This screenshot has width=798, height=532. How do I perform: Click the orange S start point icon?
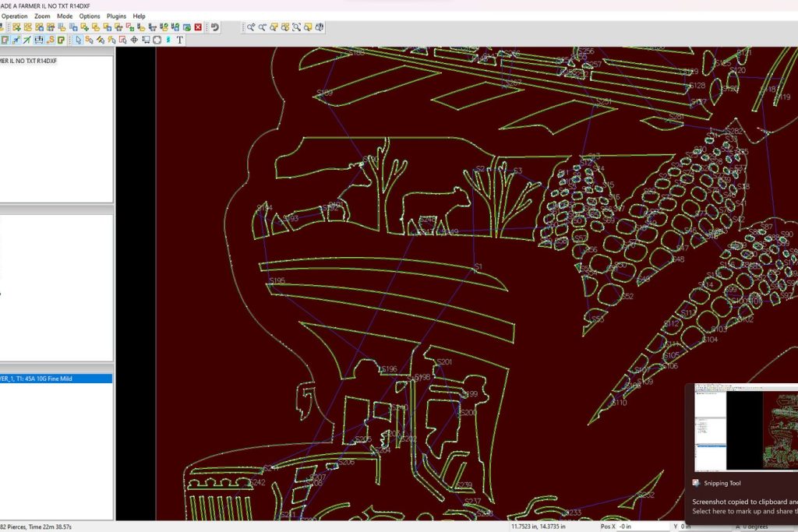tap(50, 40)
